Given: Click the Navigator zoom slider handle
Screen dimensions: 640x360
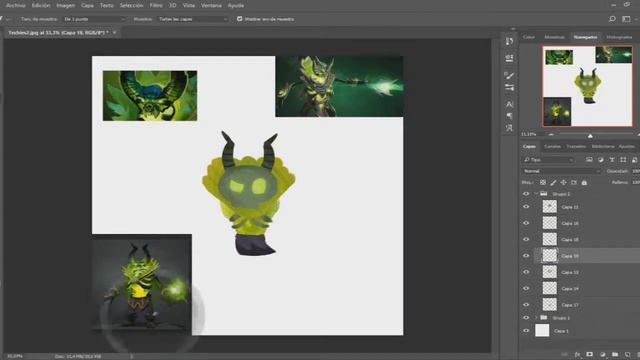Looking at the screenshot, I should coord(590,135).
